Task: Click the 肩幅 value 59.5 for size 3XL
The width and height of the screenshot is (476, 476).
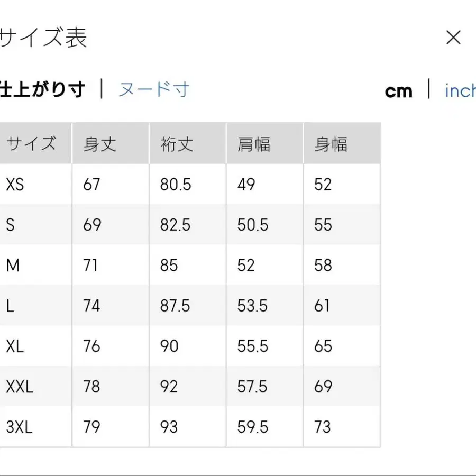Action: (x=252, y=427)
